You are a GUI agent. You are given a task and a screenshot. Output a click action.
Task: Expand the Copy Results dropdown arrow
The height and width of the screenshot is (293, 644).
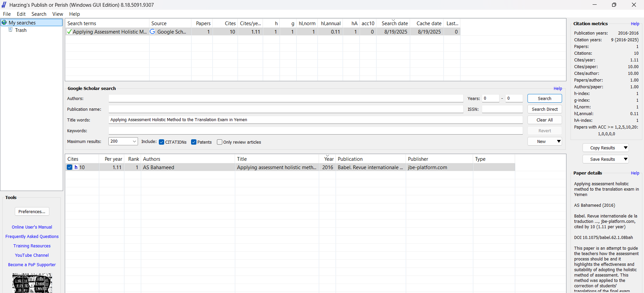click(626, 148)
